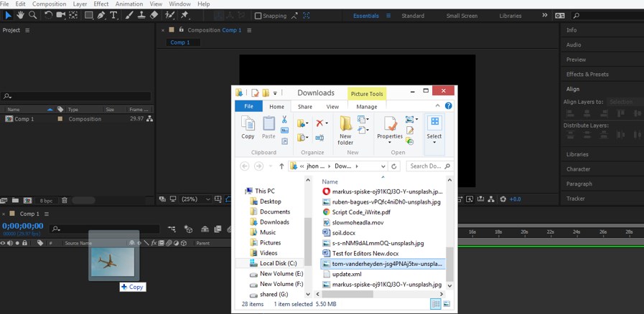Switch to the Standard workspace

tap(413, 16)
